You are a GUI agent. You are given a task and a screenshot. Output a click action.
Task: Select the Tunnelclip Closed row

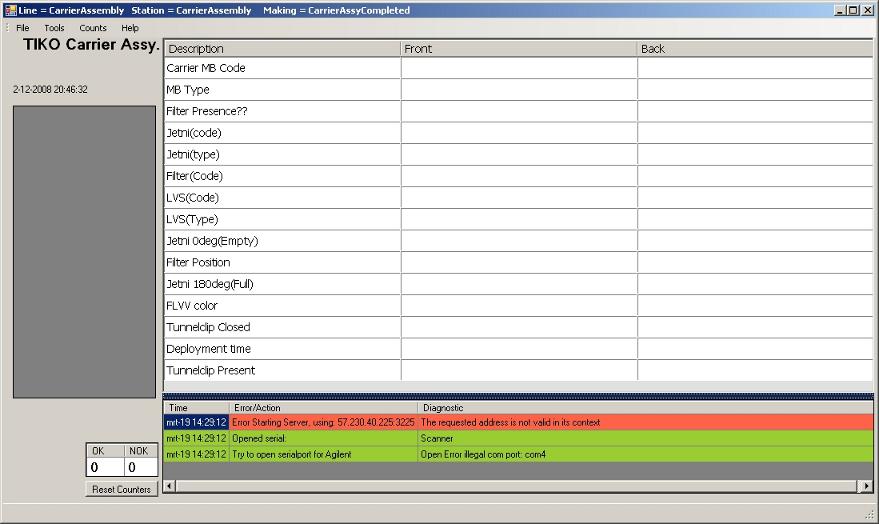[x=519, y=327]
